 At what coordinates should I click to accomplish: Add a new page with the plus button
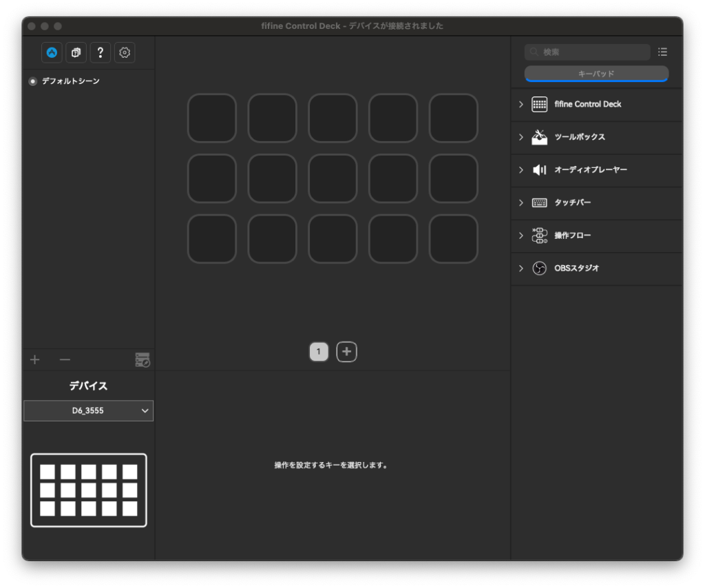pyautogui.click(x=346, y=351)
